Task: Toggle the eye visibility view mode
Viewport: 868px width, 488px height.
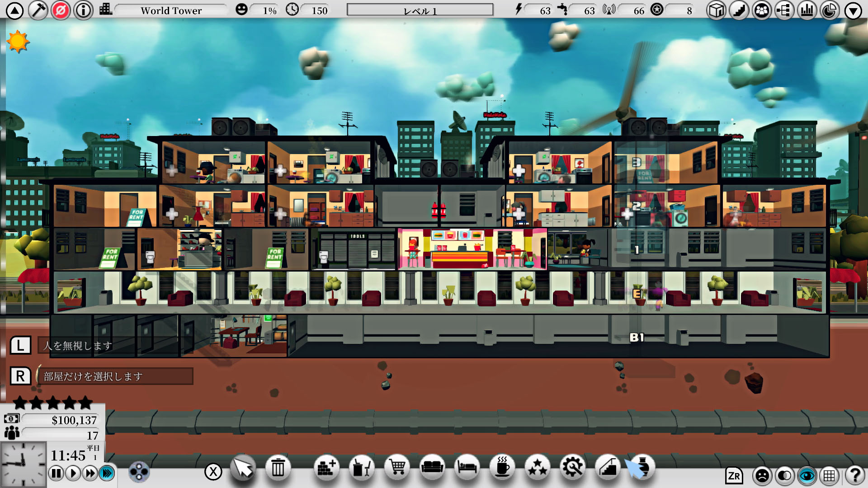Action: 807,475
